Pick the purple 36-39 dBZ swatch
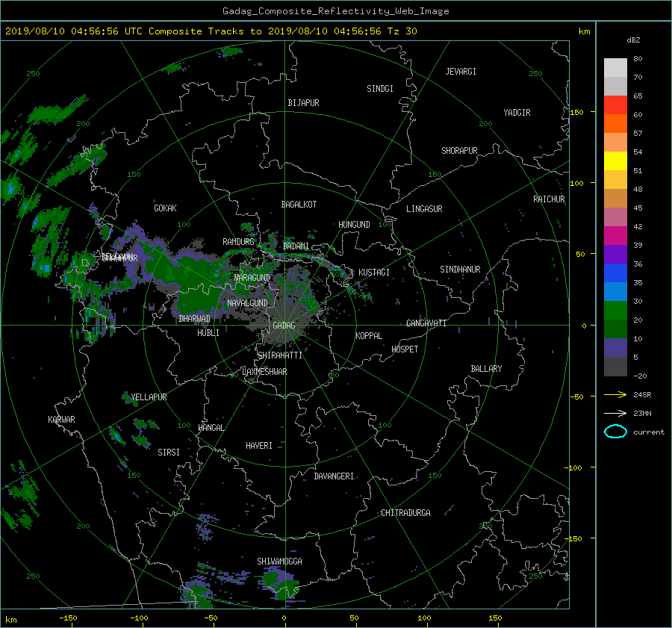Viewport: 672px width, 628px height. pos(615,254)
